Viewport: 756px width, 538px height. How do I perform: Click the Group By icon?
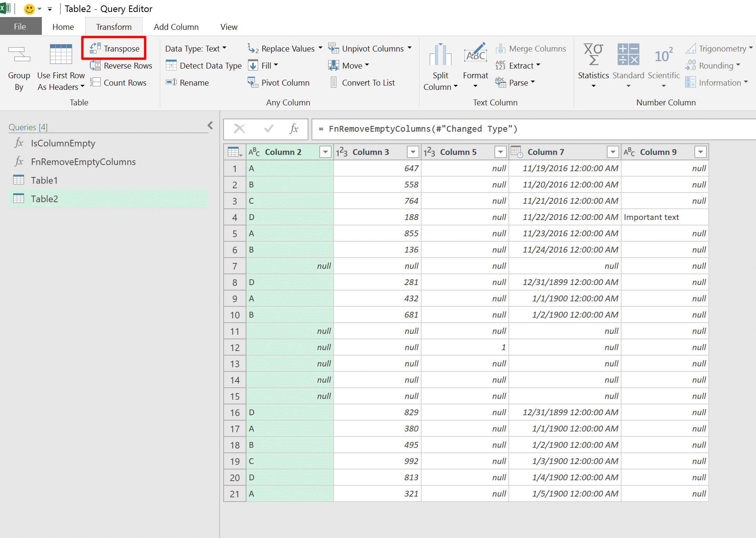(x=19, y=55)
